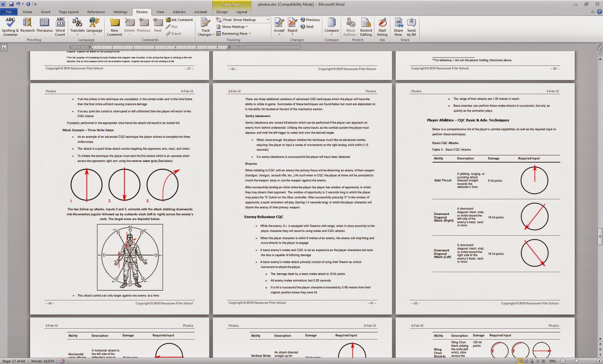The width and height of the screenshot is (603, 364).
Task: Open the Page Layout tab
Action: point(69,12)
